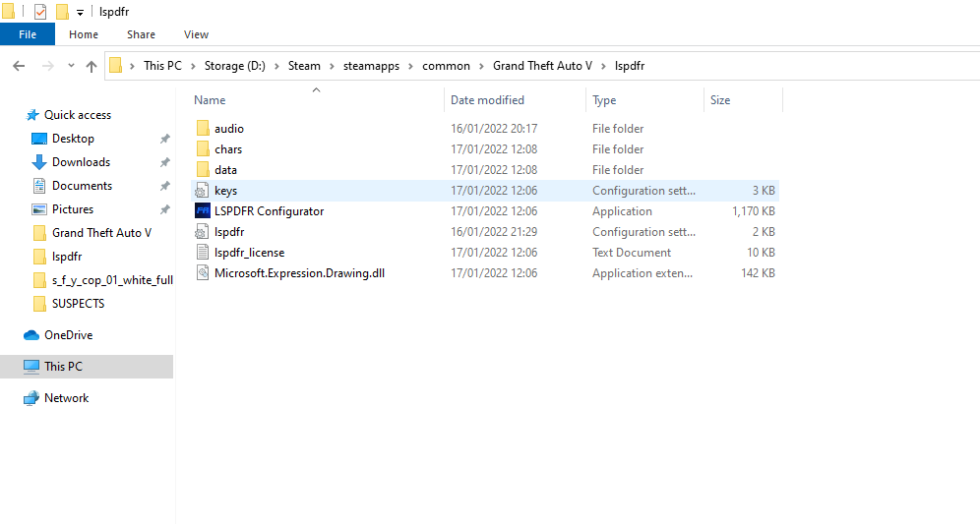Expand chevron after Steam breadcrumb

[x=332, y=66]
